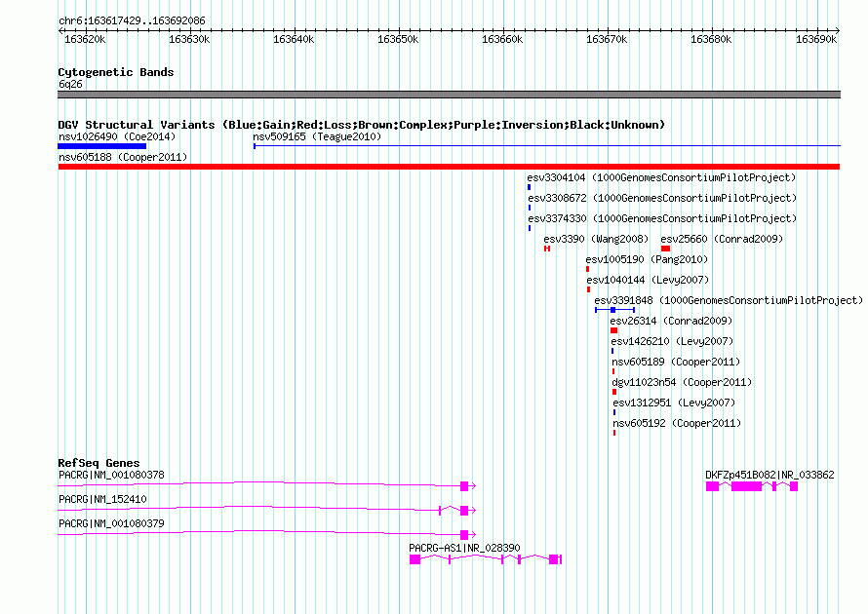868x614 pixels.
Task: Click the esv1040144 (Levy2007) label
Action: (x=648, y=280)
